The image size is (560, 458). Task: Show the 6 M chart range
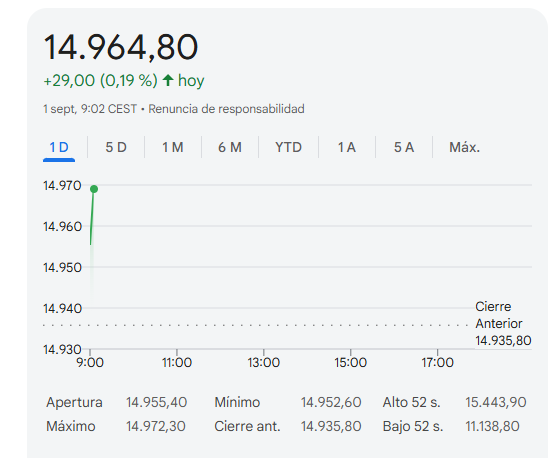coord(230,147)
